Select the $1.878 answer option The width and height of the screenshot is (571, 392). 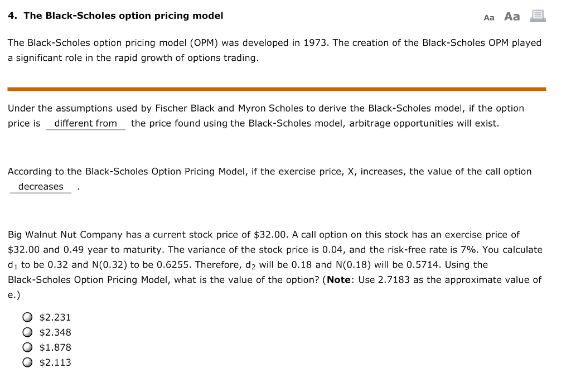pyautogui.click(x=27, y=347)
